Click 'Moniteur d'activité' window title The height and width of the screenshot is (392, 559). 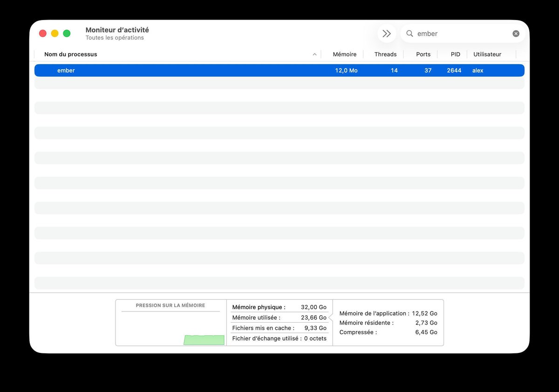click(117, 30)
